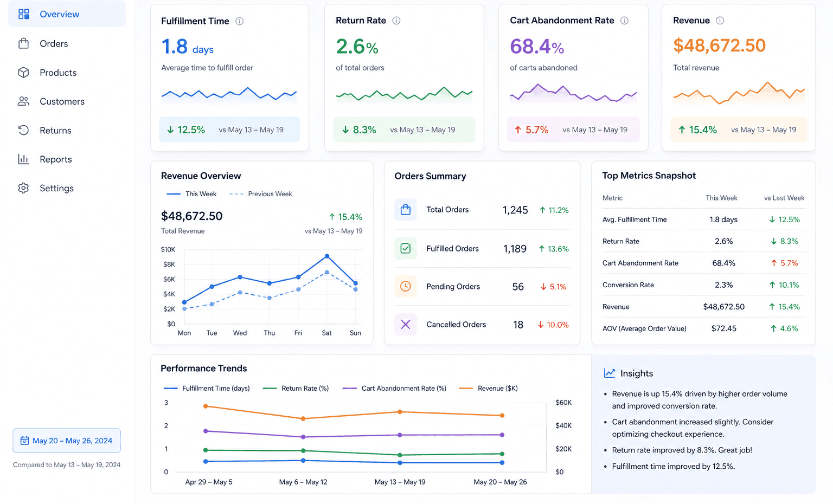The image size is (833, 504).
Task: Open the Orders menu item
Action: [67, 43]
